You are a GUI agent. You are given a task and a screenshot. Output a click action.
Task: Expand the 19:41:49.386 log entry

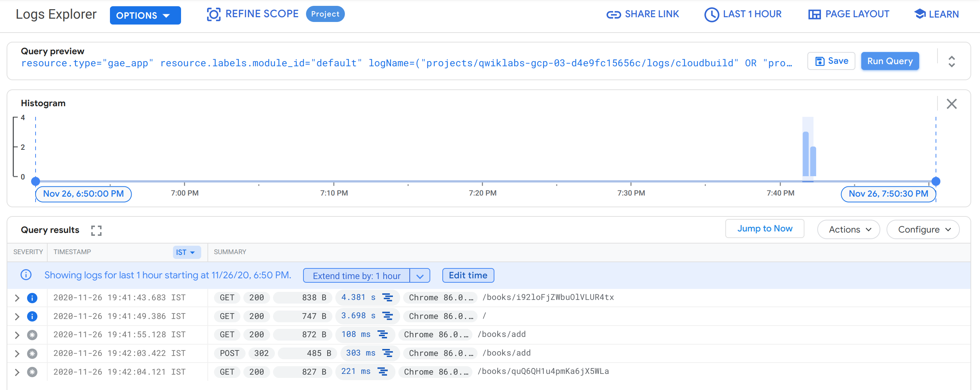[17, 316]
